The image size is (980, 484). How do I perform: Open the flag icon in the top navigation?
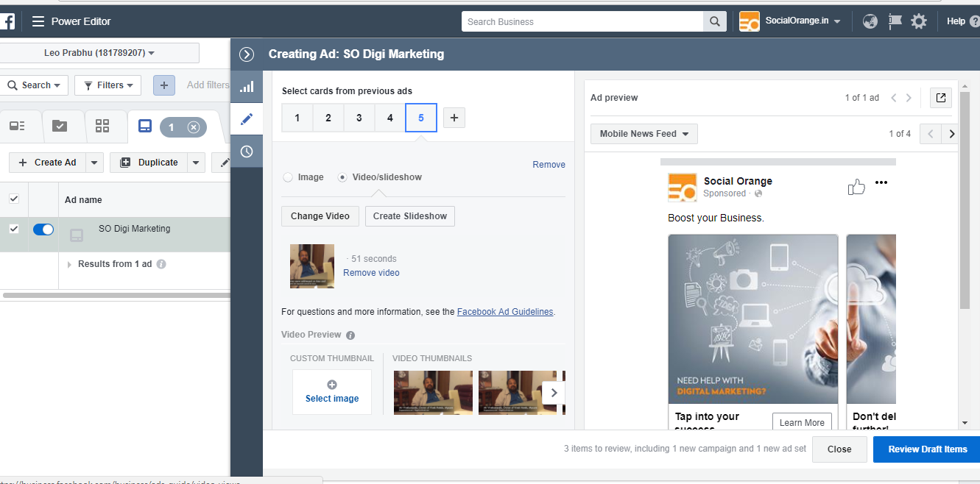click(895, 21)
